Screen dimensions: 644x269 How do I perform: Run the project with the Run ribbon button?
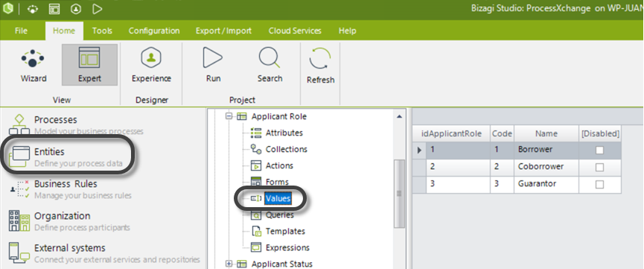(x=213, y=65)
